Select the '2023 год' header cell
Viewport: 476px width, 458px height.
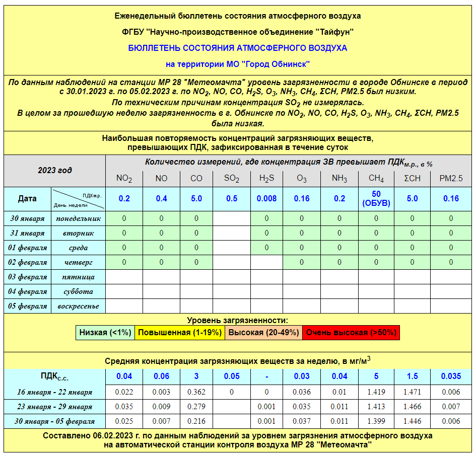point(55,170)
